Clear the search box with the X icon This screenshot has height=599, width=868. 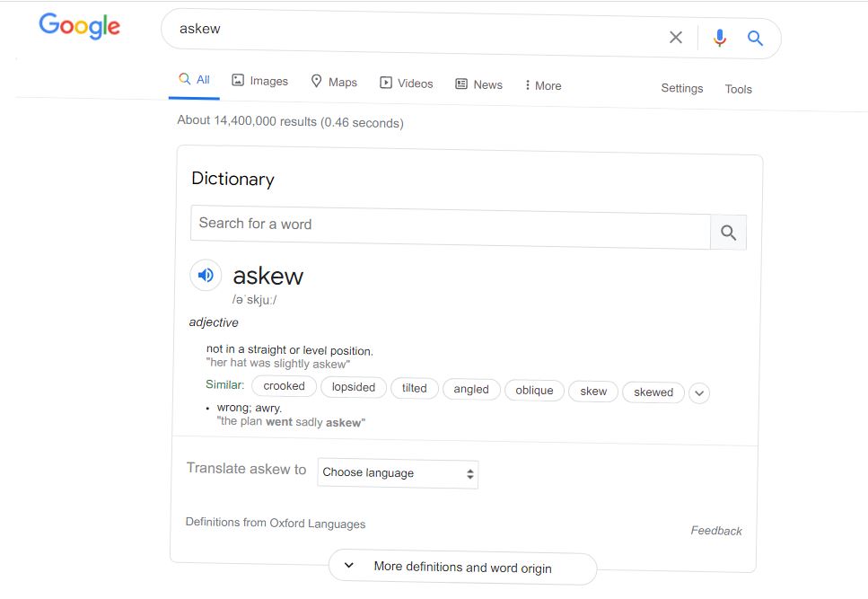(x=675, y=37)
